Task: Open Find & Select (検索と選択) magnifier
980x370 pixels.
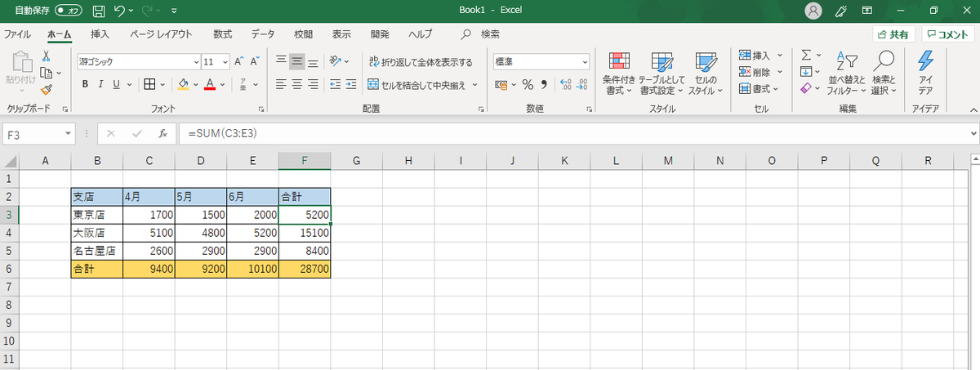Action: [884, 73]
